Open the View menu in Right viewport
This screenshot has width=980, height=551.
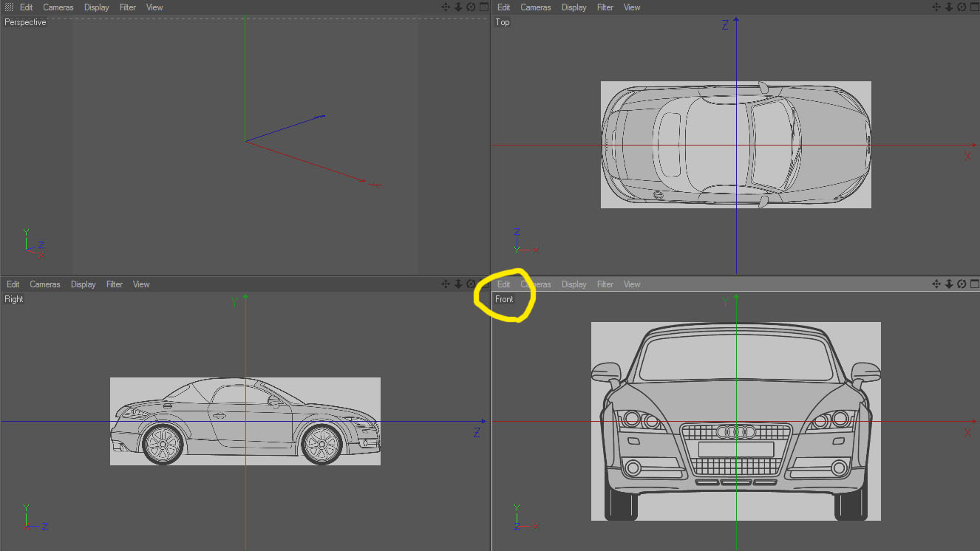click(x=141, y=284)
